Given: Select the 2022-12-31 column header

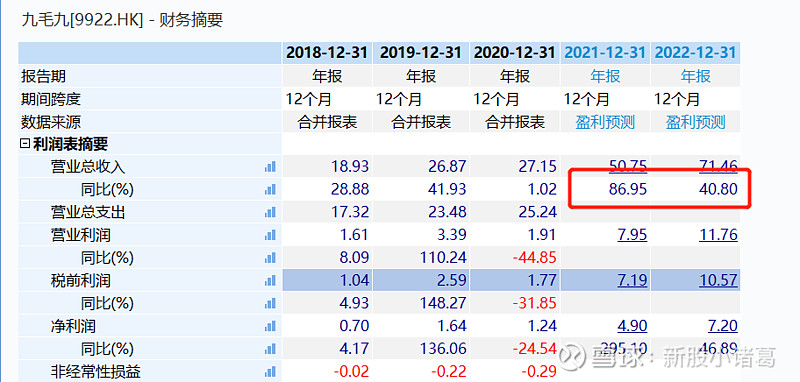Looking at the screenshot, I should point(696,53).
